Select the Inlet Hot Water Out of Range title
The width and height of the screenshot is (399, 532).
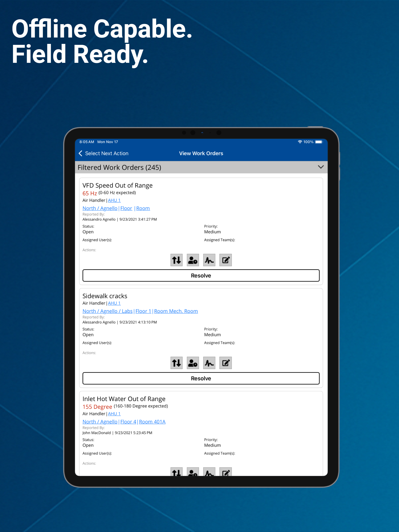(124, 399)
